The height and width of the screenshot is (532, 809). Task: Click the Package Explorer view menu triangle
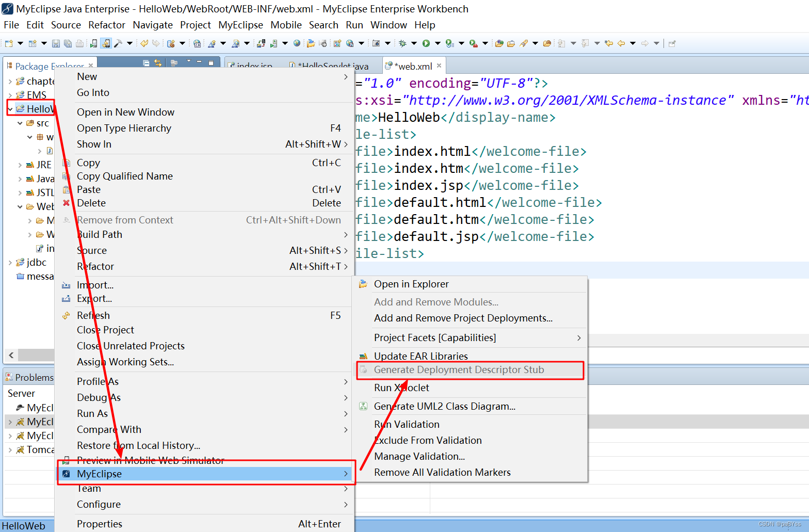tap(189, 61)
